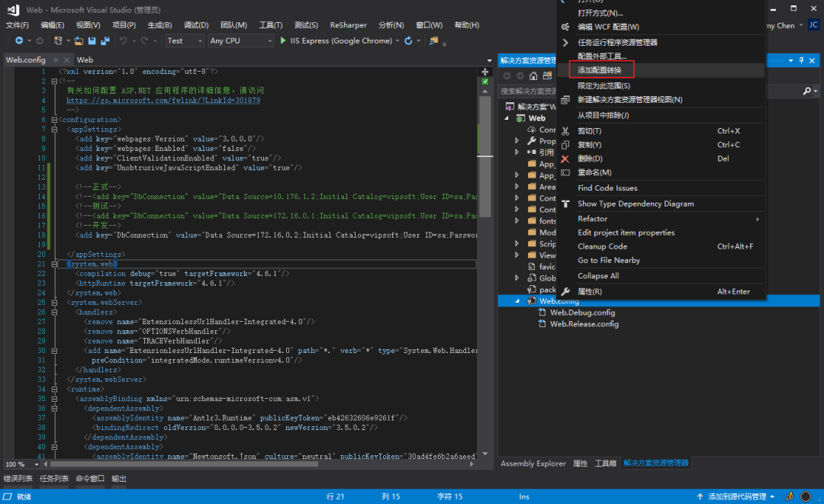824x504 pixels.
Task: Collapse the system.web fold on line 21
Action: point(54,264)
